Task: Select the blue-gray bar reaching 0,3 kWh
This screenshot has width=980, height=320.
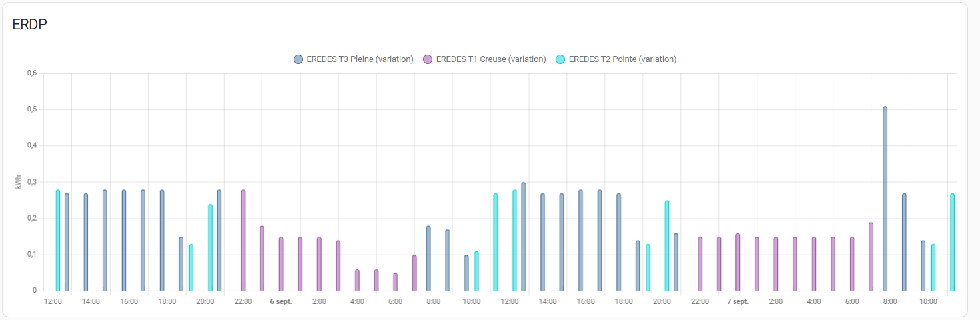Action: pos(524,237)
